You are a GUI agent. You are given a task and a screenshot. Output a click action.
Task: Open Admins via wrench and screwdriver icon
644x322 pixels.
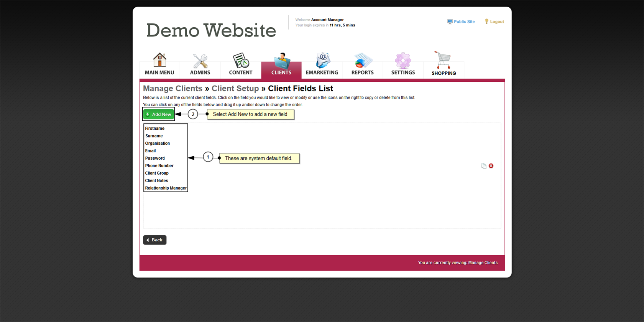pyautogui.click(x=200, y=61)
